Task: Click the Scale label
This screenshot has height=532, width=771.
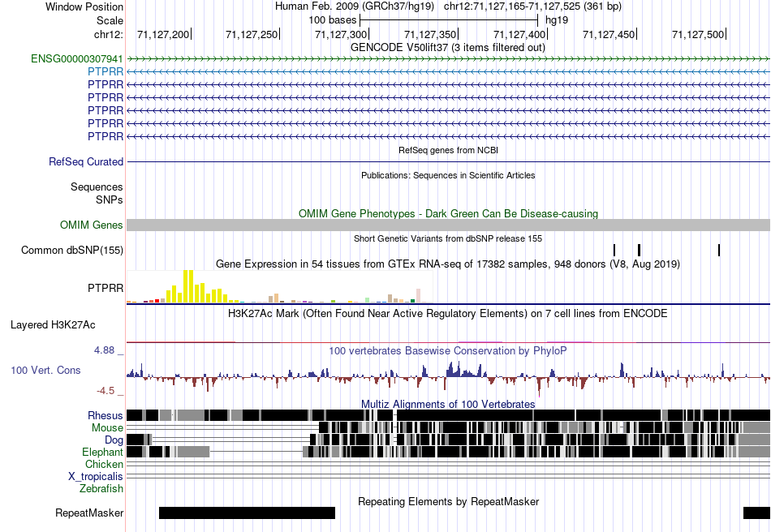Action: pyautogui.click(x=110, y=20)
